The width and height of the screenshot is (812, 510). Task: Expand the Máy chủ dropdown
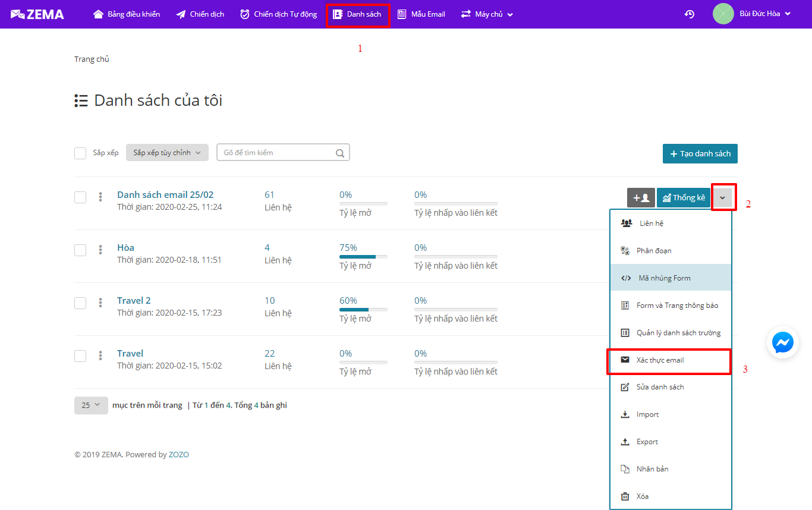coord(487,14)
